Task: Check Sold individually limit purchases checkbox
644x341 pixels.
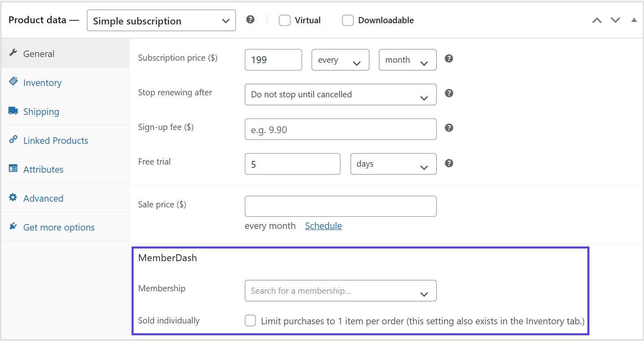Action: click(x=251, y=321)
